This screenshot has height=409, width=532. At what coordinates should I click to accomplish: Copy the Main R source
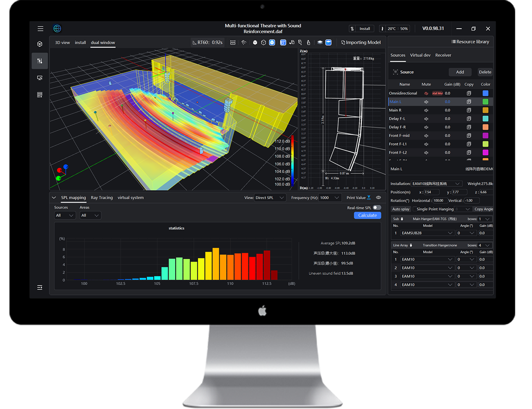click(469, 110)
